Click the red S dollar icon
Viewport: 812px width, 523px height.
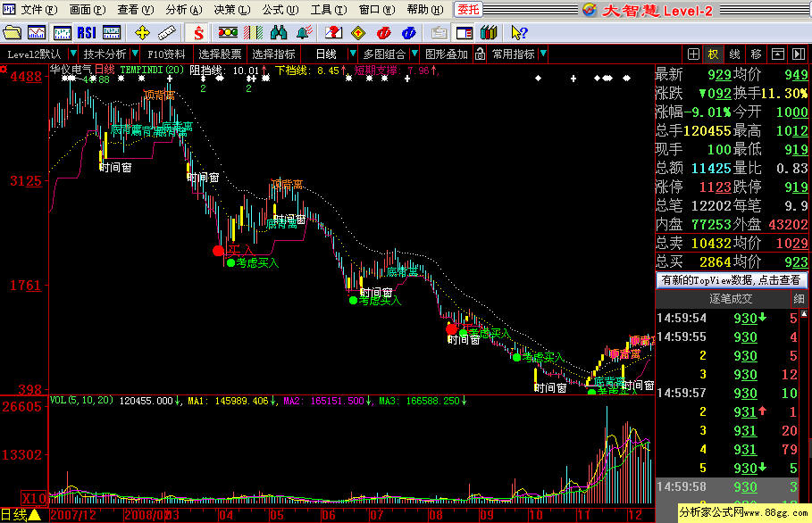pyautogui.click(x=198, y=33)
